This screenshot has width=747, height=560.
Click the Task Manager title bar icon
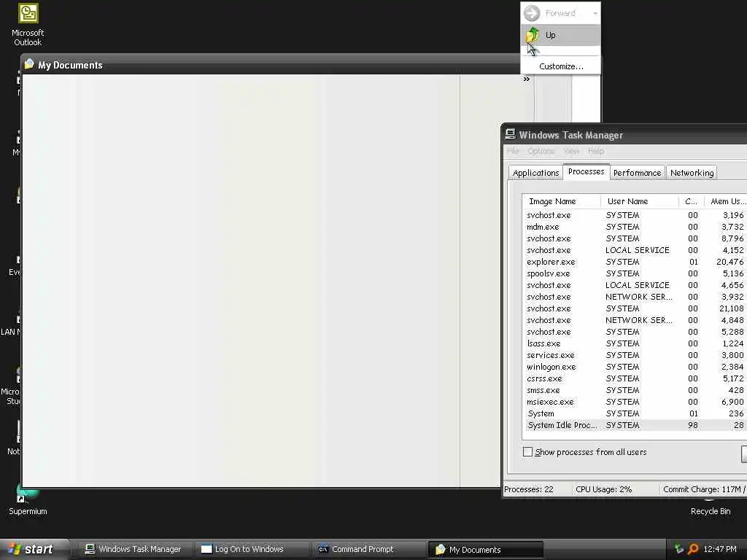click(x=510, y=134)
